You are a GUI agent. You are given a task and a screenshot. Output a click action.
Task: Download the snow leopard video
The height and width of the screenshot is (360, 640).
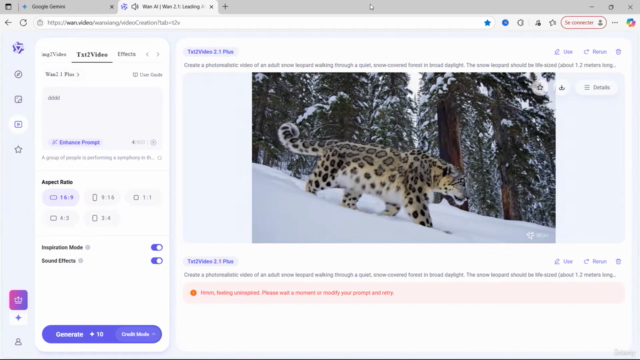[x=562, y=87]
